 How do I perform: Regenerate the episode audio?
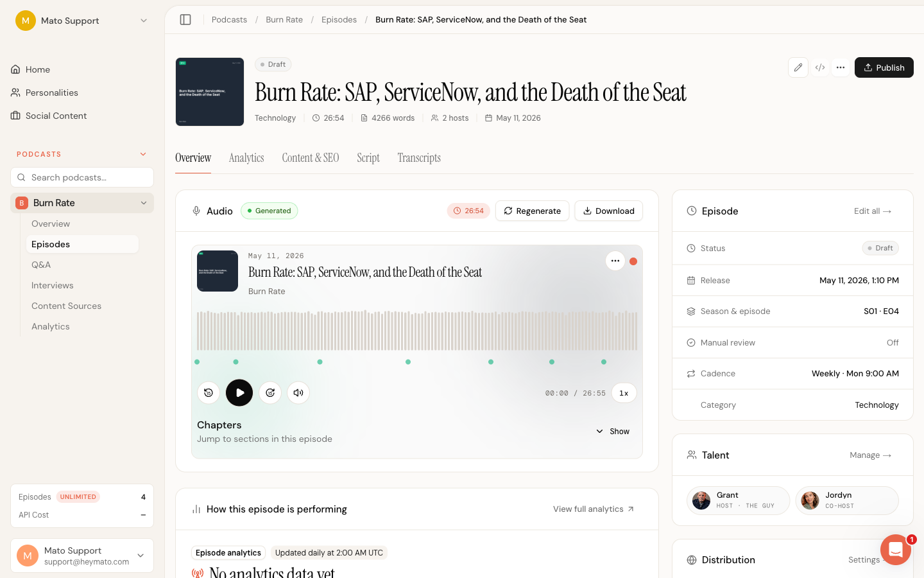pyautogui.click(x=532, y=211)
